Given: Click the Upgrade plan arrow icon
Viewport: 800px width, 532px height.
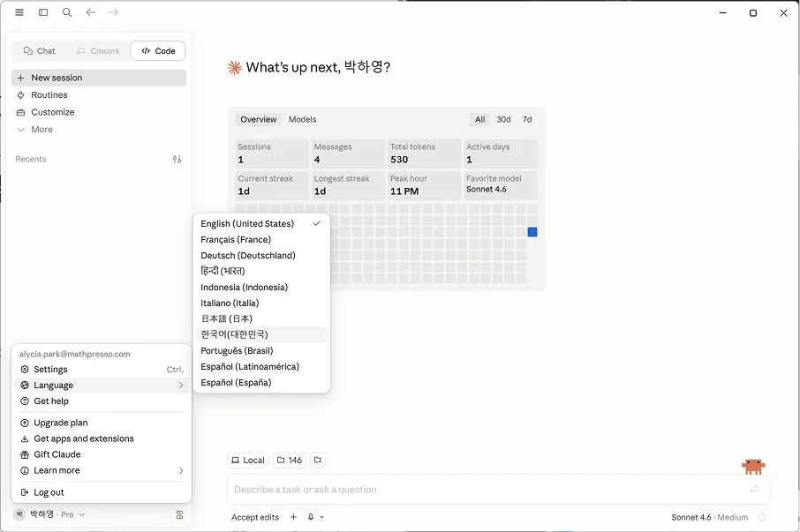Looking at the screenshot, I should coord(25,423).
